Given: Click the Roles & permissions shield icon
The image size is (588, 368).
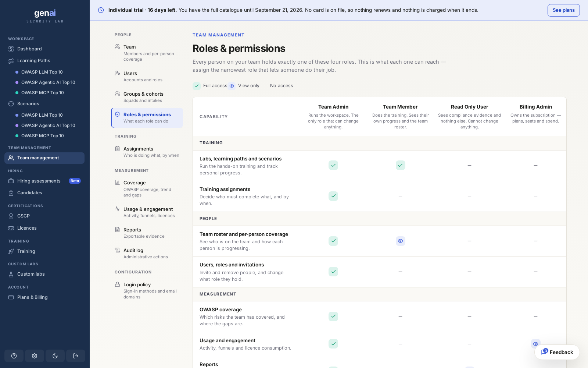Looking at the screenshot, I should click(118, 114).
